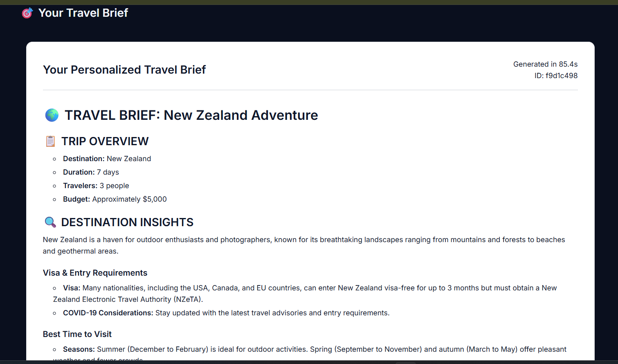This screenshot has width=618, height=364.
Task: Click the Your Travel Brief page title
Action: [x=83, y=13]
